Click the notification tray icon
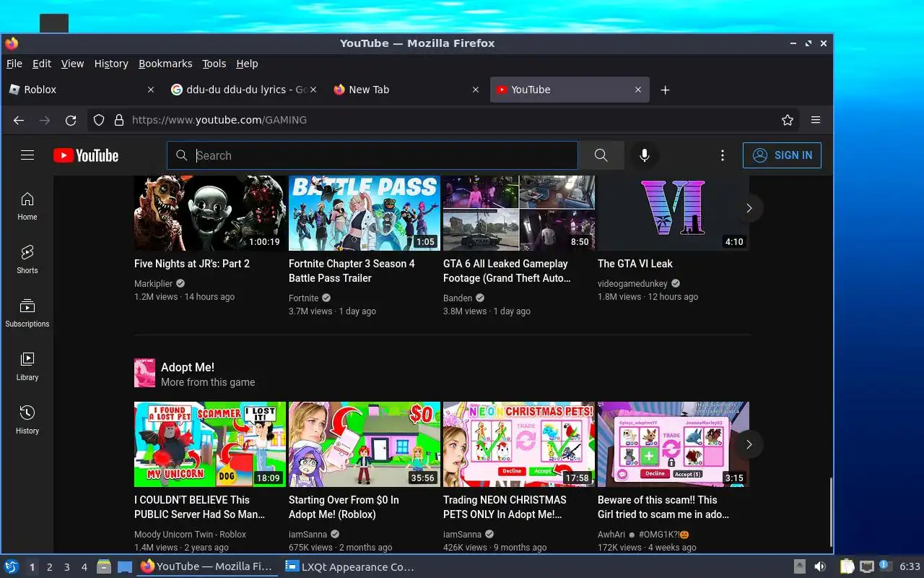 [x=885, y=566]
